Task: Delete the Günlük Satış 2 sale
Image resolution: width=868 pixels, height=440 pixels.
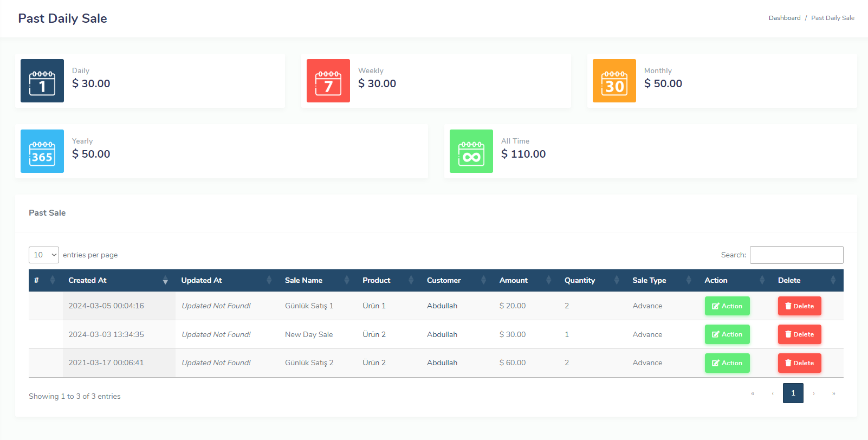Action: [x=799, y=363]
